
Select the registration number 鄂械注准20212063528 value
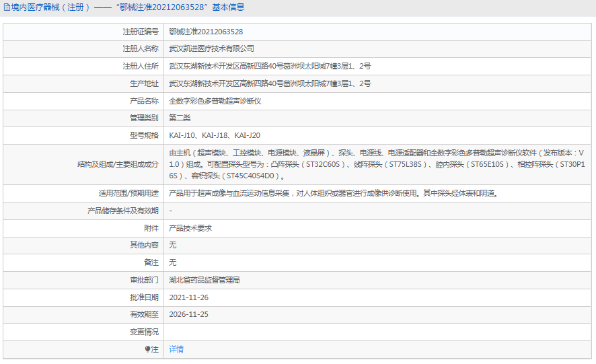tap(206, 32)
